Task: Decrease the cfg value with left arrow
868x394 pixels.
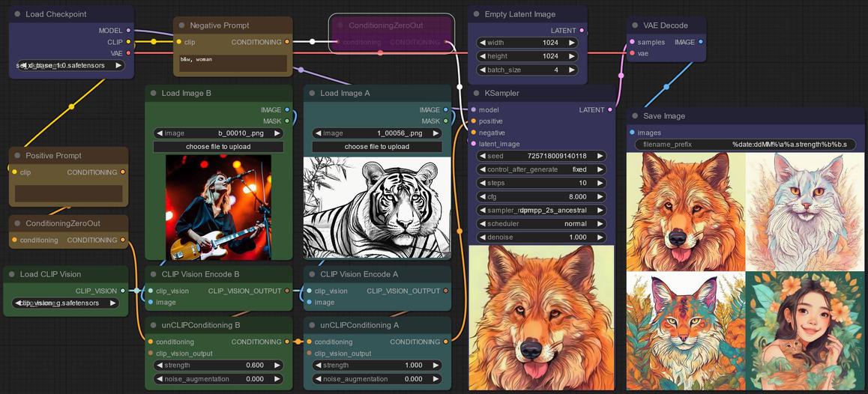Action: click(x=483, y=196)
